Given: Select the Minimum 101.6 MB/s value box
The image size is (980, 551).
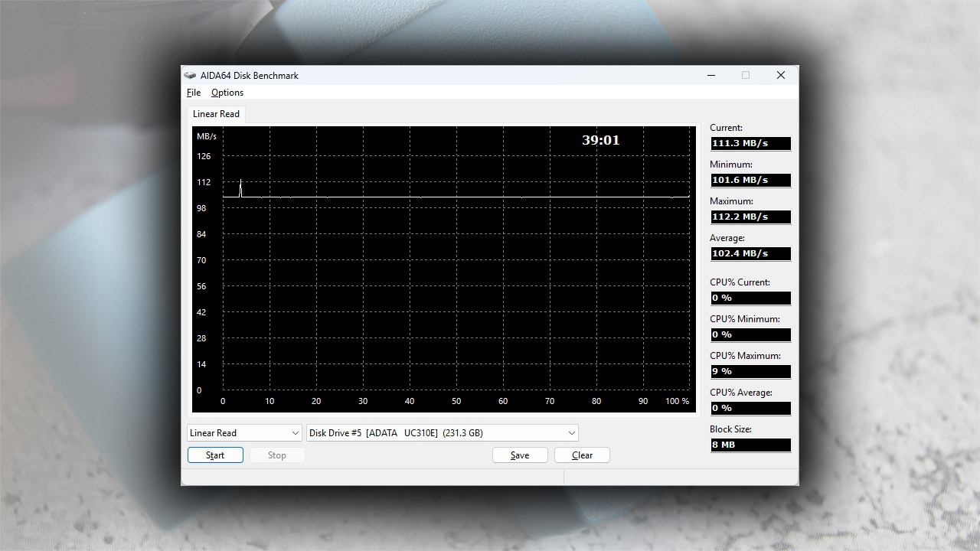Looking at the screenshot, I should (750, 180).
